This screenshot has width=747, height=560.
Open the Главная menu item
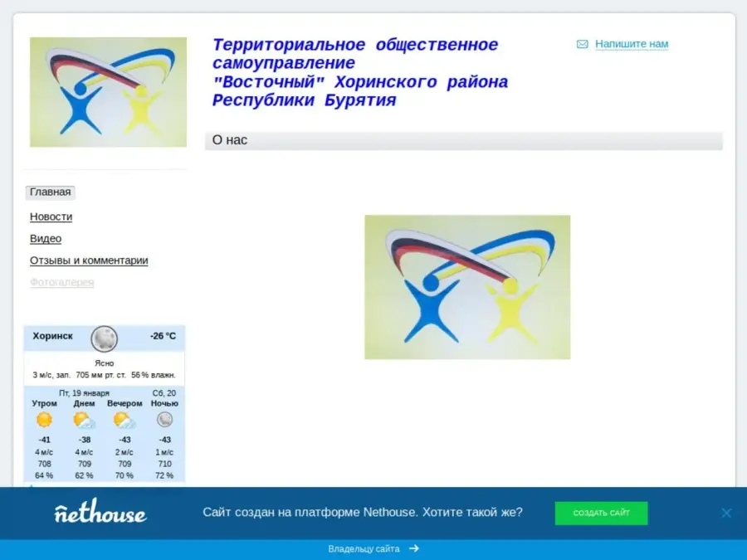tap(51, 192)
